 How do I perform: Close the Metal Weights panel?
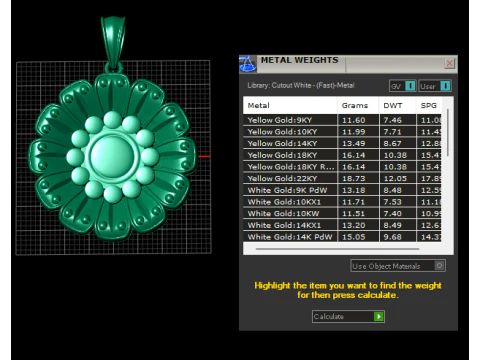point(449,63)
